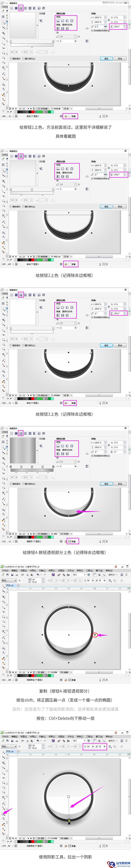Image resolution: width=131 pixels, height=868 pixels.
Task: Click 取消 in dialog over page 15 / 25
Action: tap(120, 345)
